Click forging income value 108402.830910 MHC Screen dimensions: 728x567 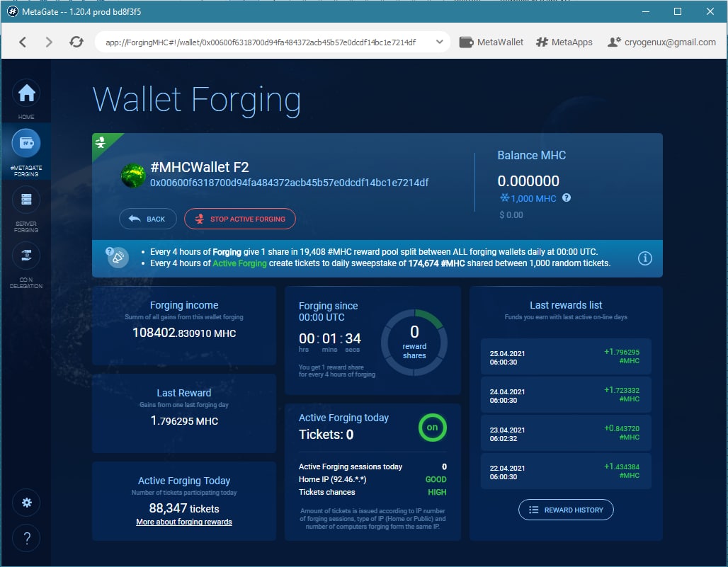(x=184, y=333)
